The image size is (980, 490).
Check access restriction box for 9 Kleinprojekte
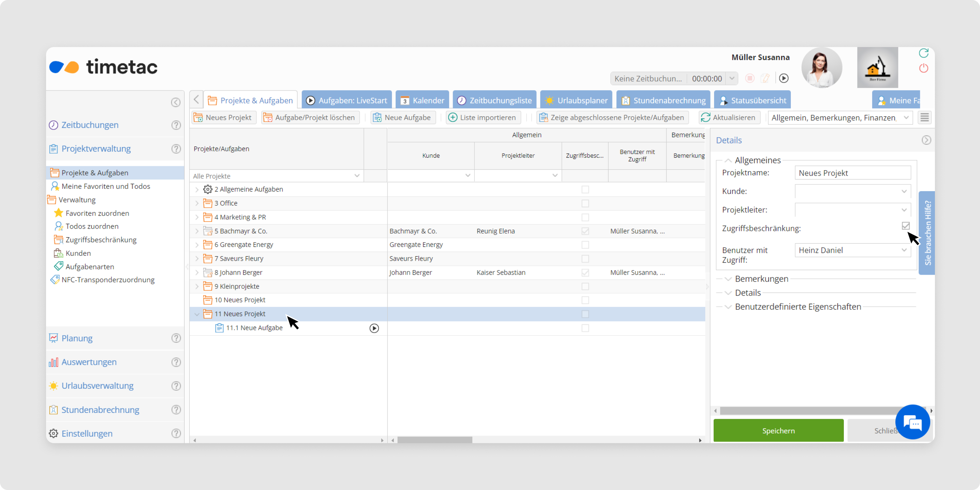[585, 286]
